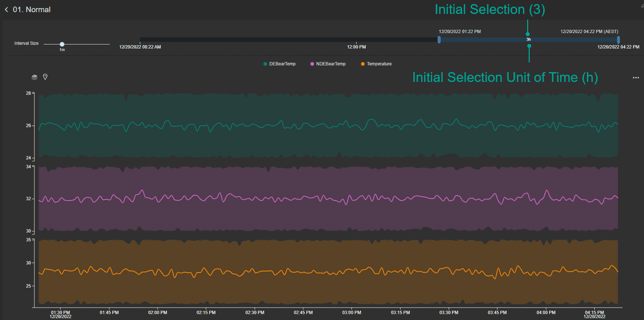The image size is (644, 320).
Task: Toggle the DEBearTemp legend series
Action: pos(282,64)
